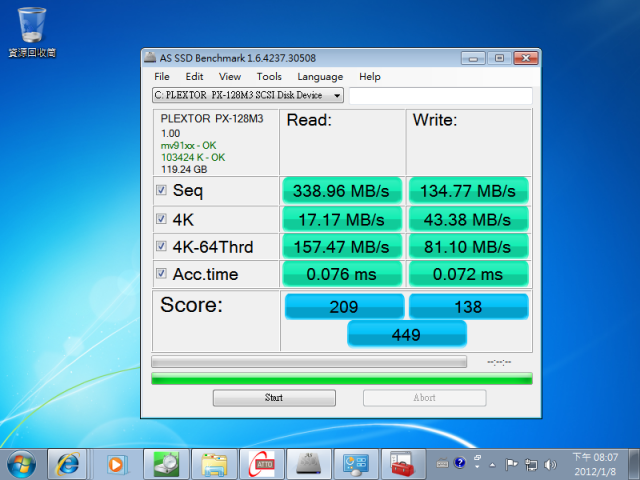The image size is (640, 480).
Task: Open the Recycle Bin desktop icon
Action: point(32,32)
